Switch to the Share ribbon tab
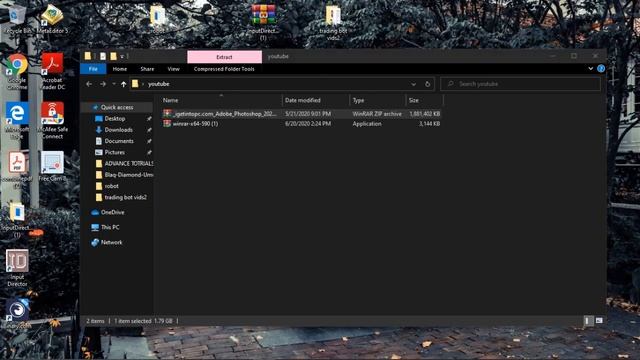 [147, 69]
